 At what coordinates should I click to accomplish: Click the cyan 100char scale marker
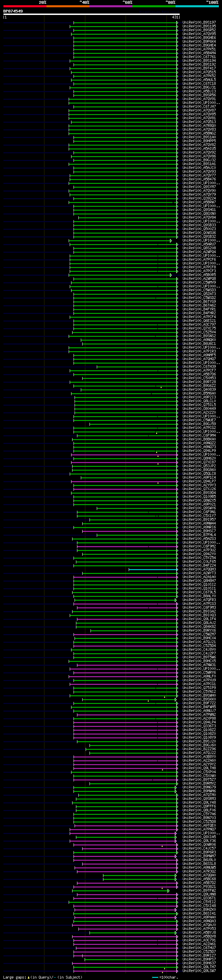(x=155, y=977)
